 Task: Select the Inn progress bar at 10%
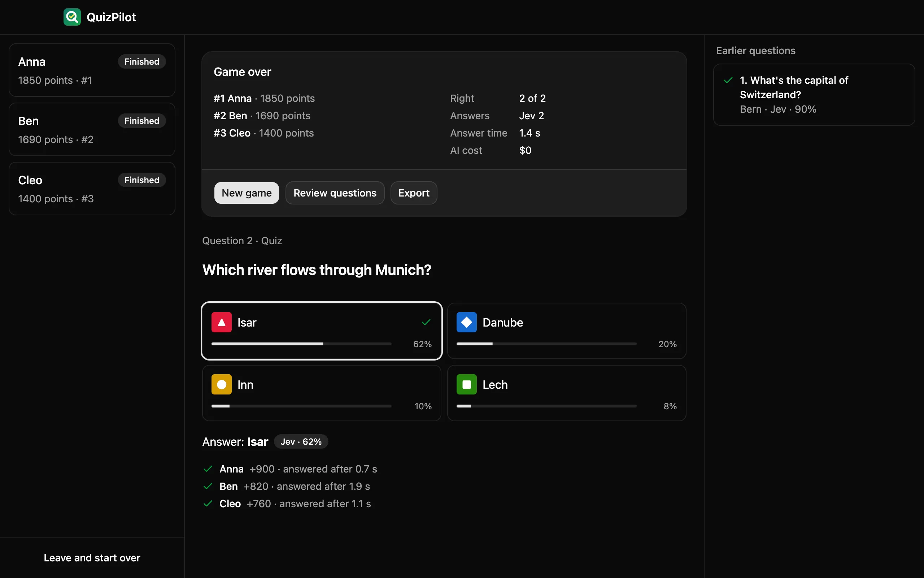[x=301, y=406]
